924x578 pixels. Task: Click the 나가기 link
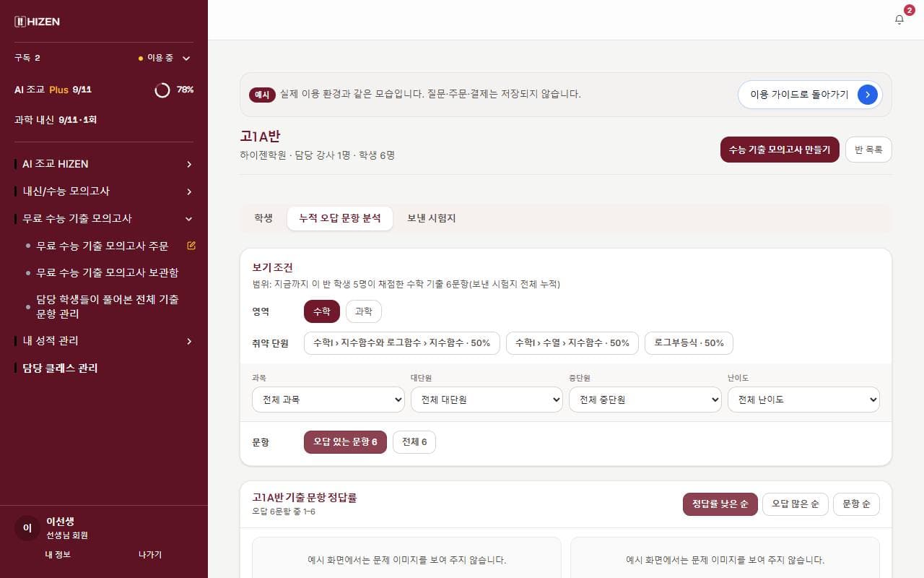coord(150,555)
